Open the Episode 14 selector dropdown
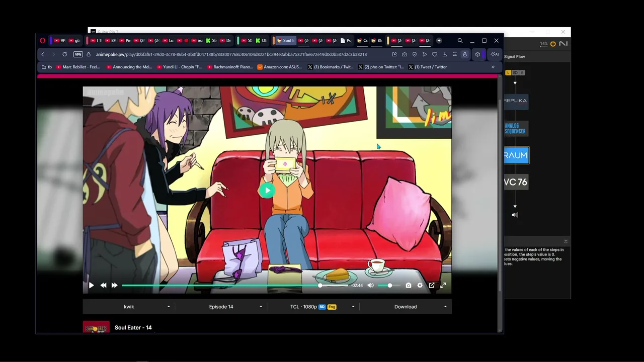 [x=221, y=307]
